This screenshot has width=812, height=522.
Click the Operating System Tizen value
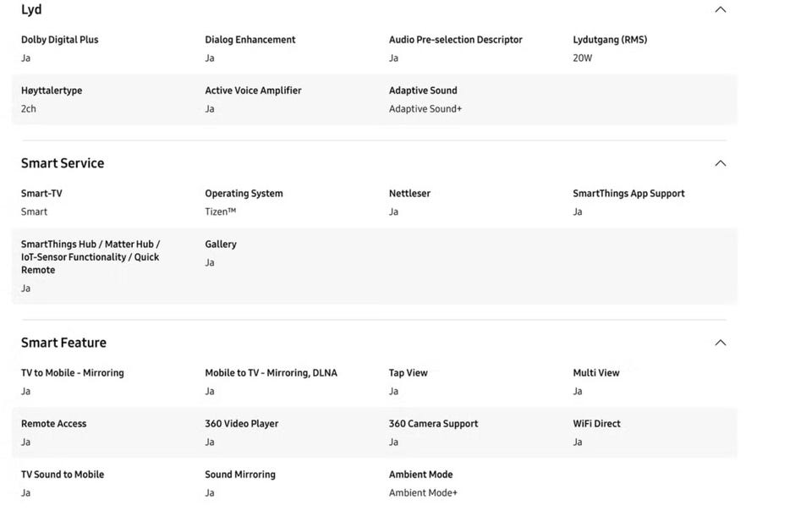220,212
